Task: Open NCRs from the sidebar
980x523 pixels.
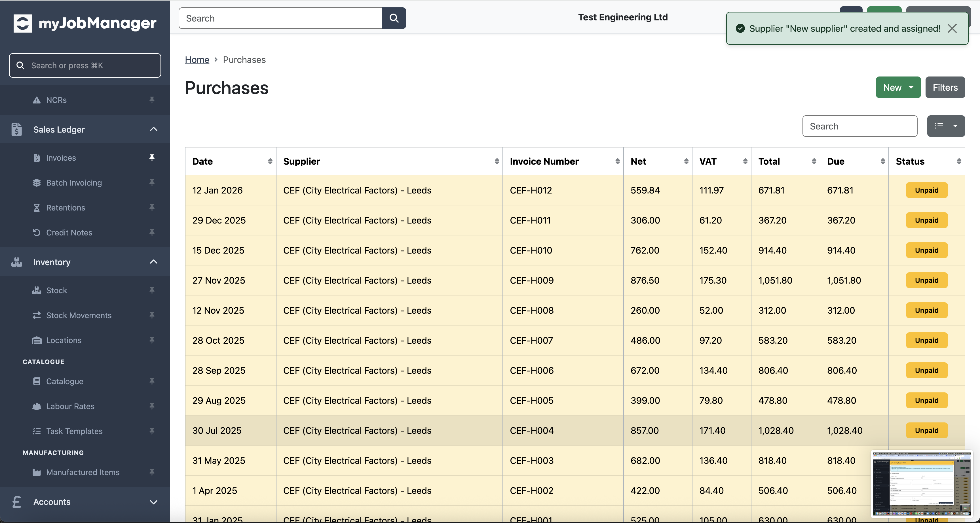Action: point(56,100)
